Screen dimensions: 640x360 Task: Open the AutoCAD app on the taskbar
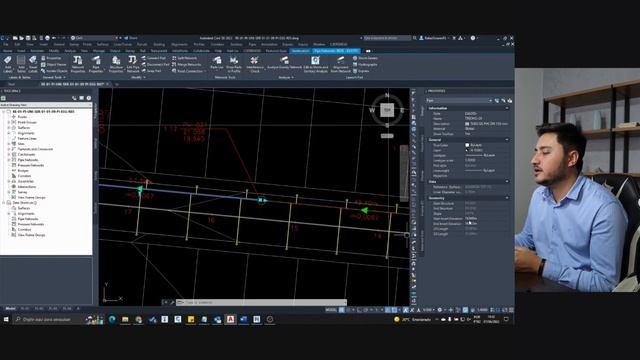point(230,319)
